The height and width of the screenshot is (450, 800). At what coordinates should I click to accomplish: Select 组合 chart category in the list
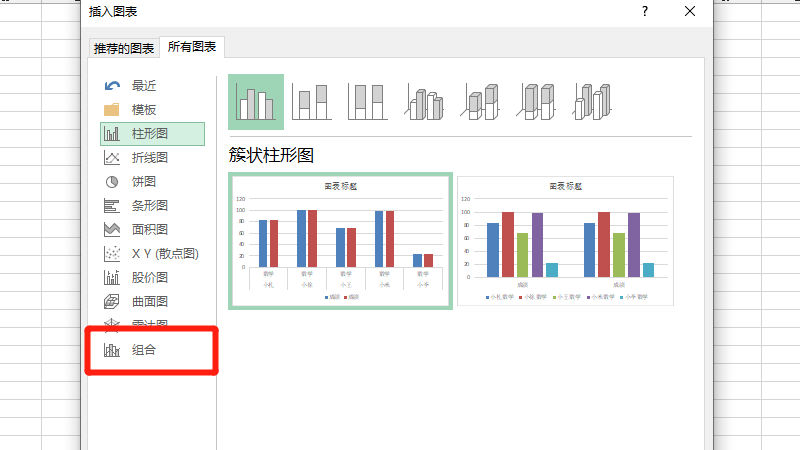coord(143,350)
